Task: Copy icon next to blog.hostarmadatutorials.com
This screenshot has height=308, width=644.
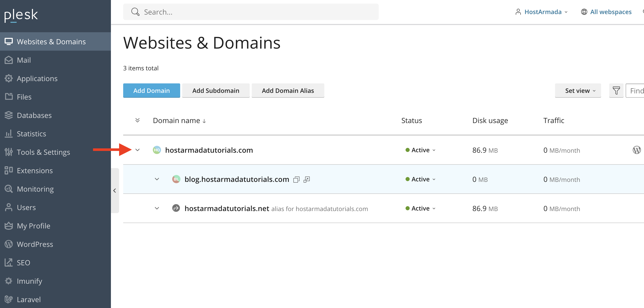Action: coord(296,180)
